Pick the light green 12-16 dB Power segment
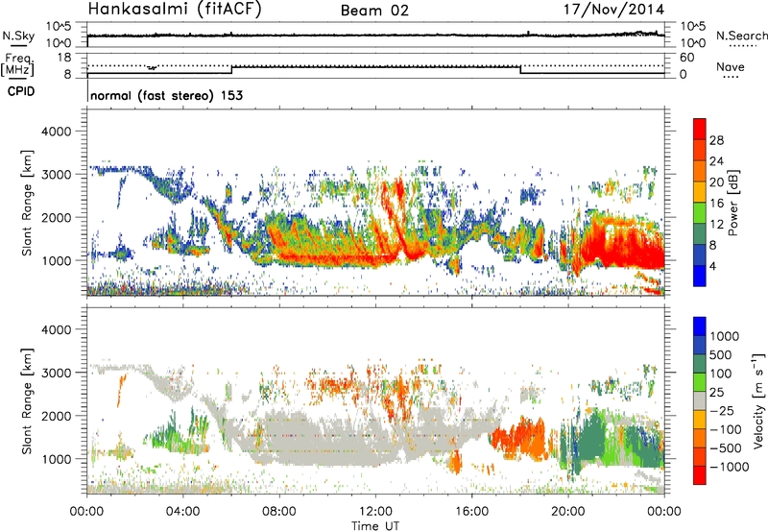768x532 pixels. tap(700, 213)
